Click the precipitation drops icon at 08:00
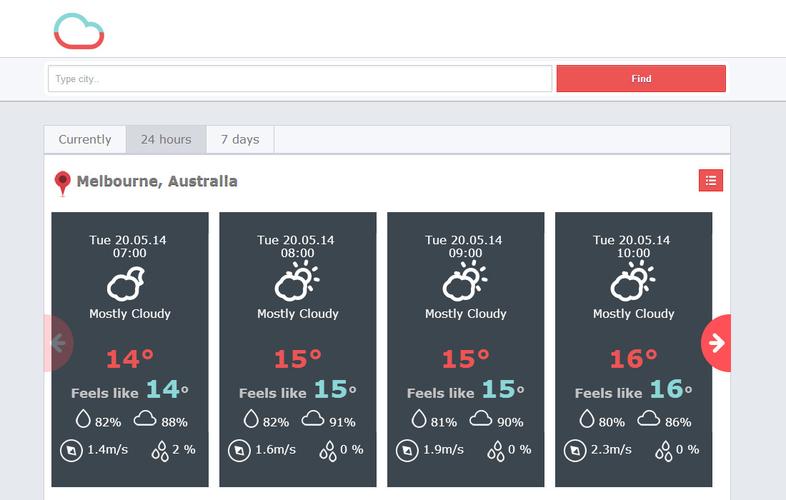 coord(328,451)
